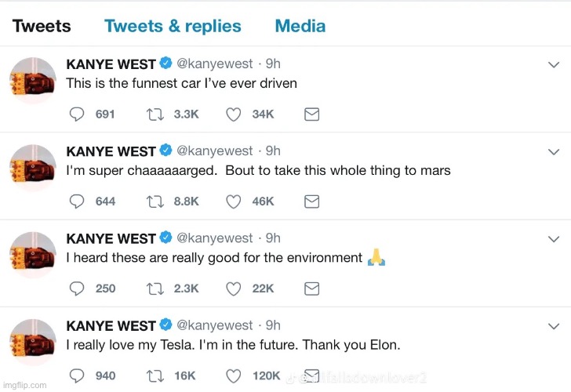Viewport: 571px width, 392px height.
Task: Select the Tweets tab
Action: (42, 26)
